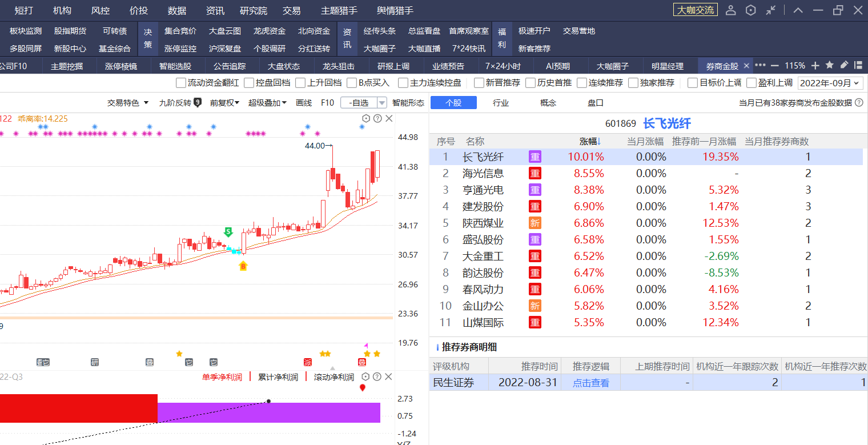
Task: Click the profit chart help question icon
Action: pos(377,376)
